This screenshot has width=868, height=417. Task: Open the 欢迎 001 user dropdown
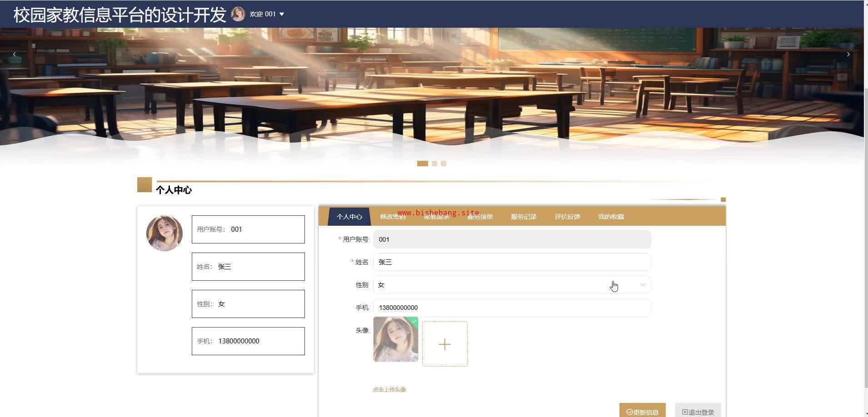point(267,14)
